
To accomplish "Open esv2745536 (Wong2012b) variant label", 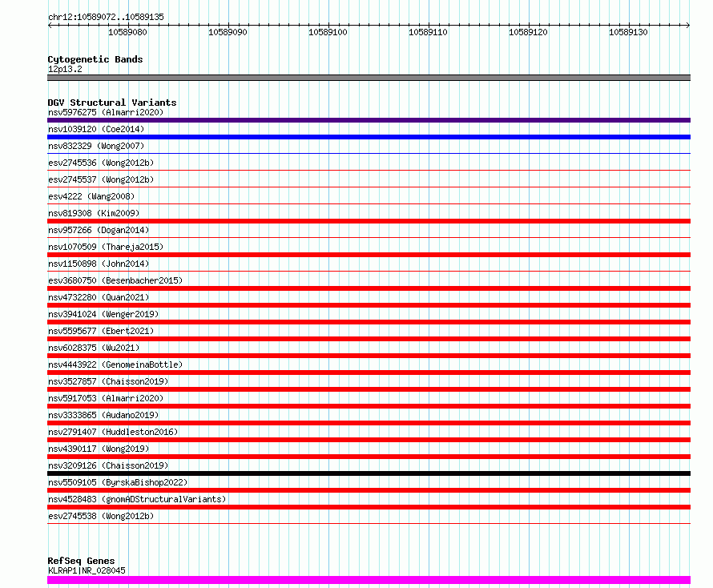I will [101, 163].
